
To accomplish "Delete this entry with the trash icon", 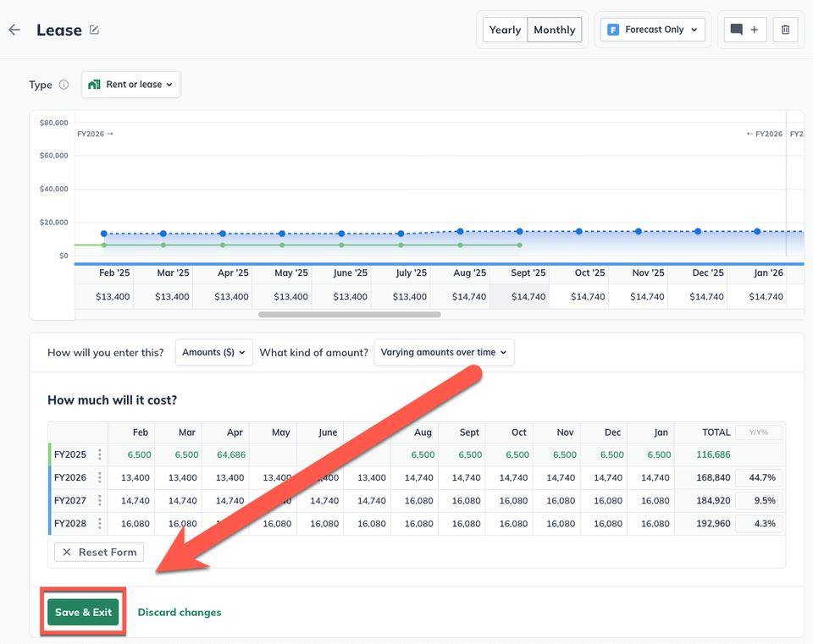I will tap(785, 30).
